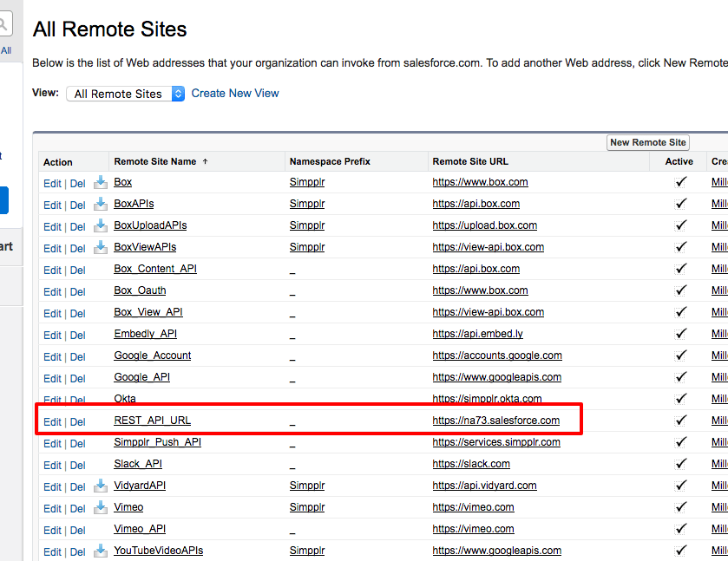Delete the Embedly_API remote site via Del
Viewport: 728px width, 561px height.
point(77,334)
